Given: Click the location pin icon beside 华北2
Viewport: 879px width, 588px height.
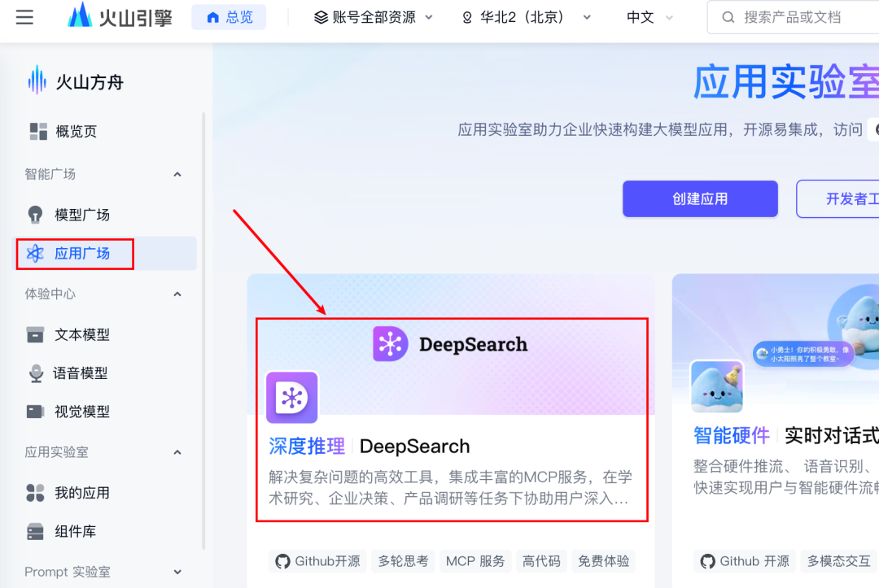Looking at the screenshot, I should pyautogui.click(x=467, y=18).
